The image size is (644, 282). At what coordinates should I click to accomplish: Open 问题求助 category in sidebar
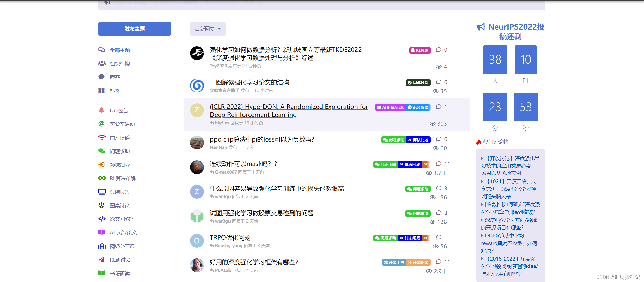click(120, 151)
